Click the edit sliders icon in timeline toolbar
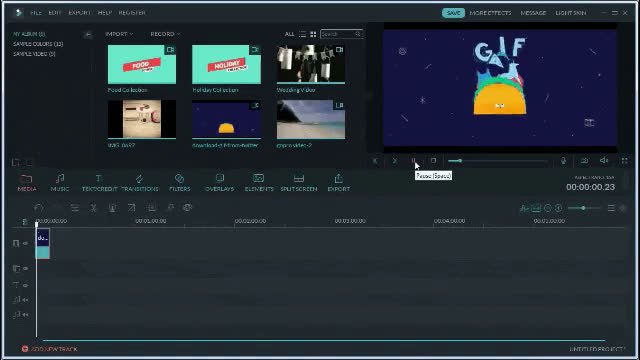 (x=75, y=208)
